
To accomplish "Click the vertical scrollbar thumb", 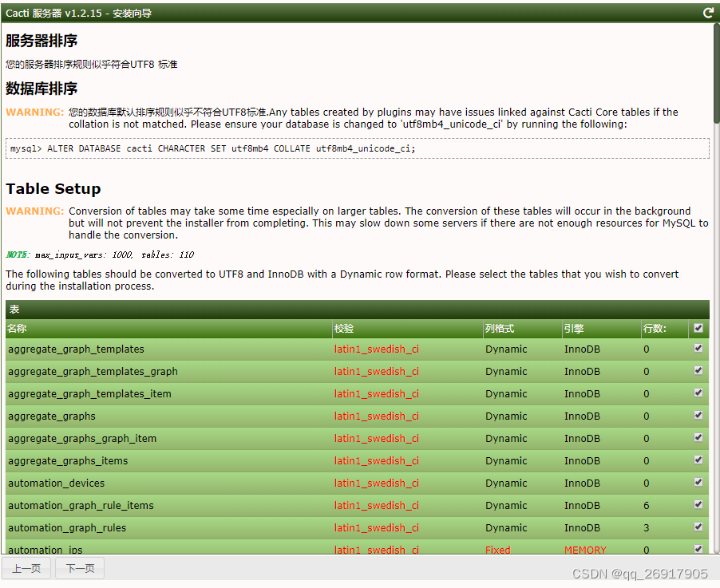I will (716, 73).
